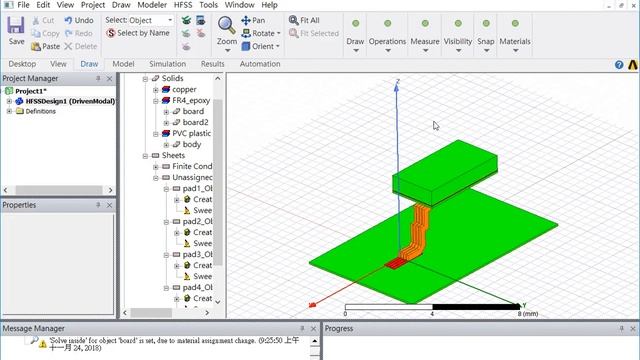Click the warning message about board
This screenshot has width=640, height=360.
[174, 344]
